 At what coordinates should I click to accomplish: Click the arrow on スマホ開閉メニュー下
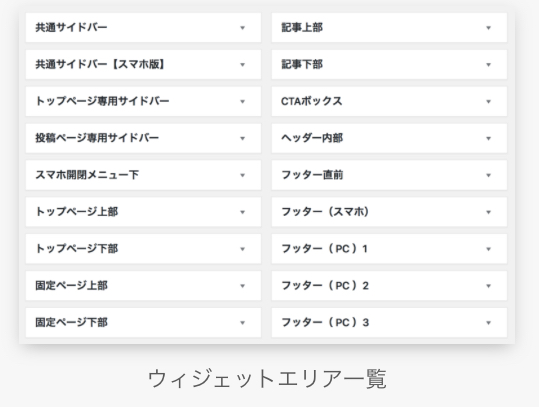(x=242, y=175)
